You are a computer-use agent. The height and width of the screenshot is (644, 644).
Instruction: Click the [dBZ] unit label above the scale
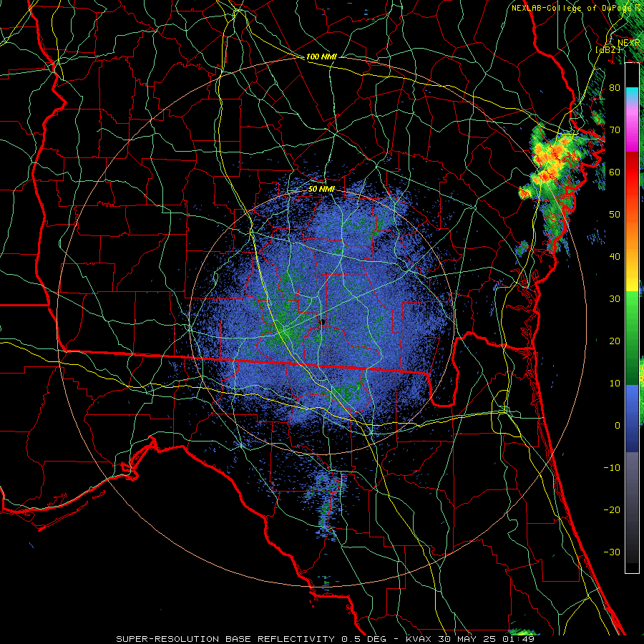608,49
